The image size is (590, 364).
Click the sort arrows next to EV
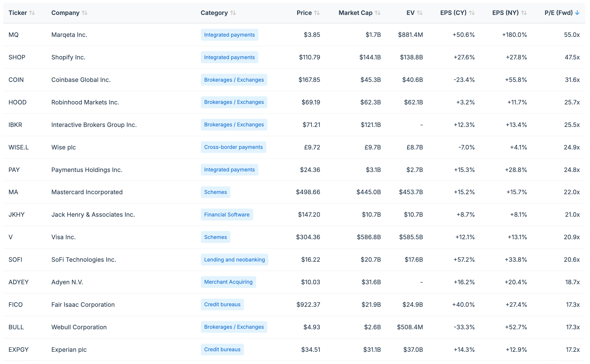tap(420, 13)
